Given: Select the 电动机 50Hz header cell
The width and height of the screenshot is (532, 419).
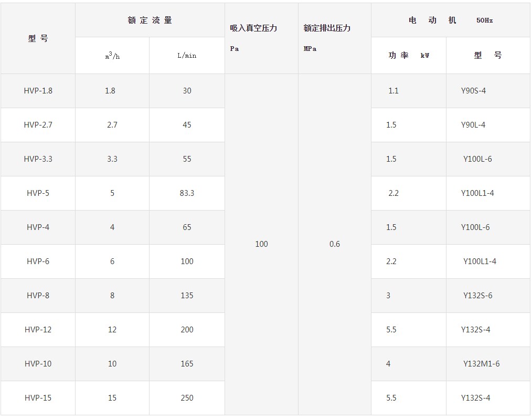Looking at the screenshot, I should 450,20.
